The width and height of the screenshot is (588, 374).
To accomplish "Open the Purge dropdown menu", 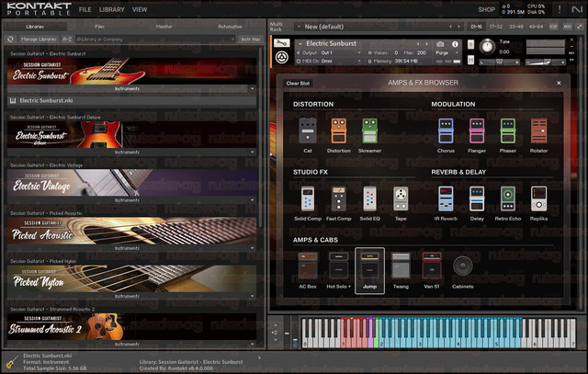I will pyautogui.click(x=447, y=53).
